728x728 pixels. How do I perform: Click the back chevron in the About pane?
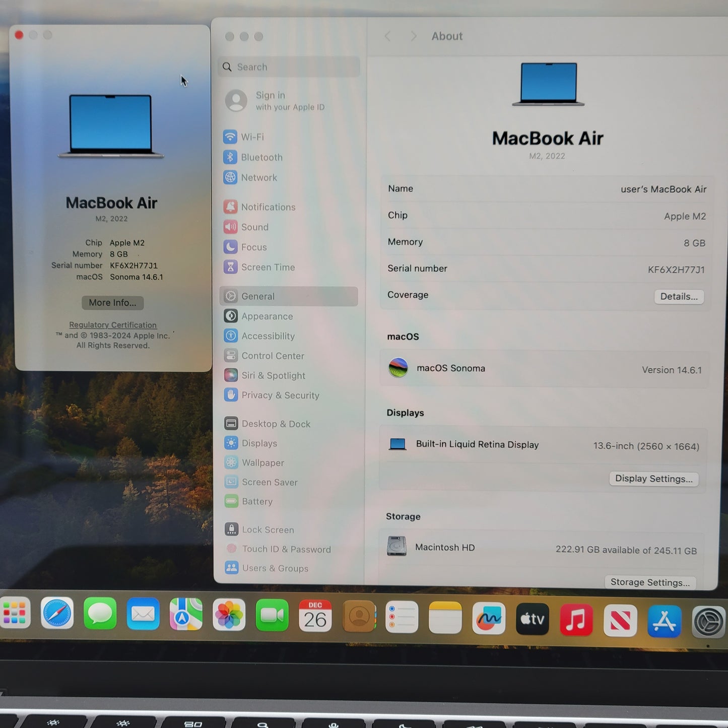click(x=387, y=36)
